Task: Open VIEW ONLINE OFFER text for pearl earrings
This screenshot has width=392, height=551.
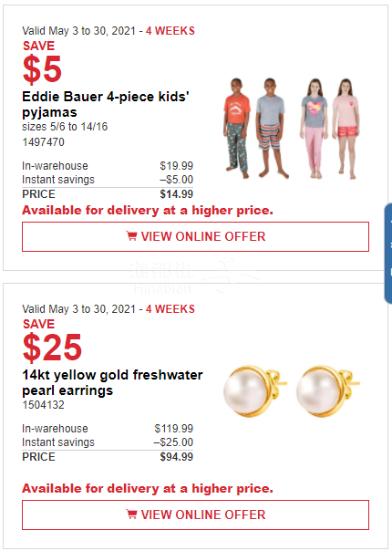Action: (203, 515)
